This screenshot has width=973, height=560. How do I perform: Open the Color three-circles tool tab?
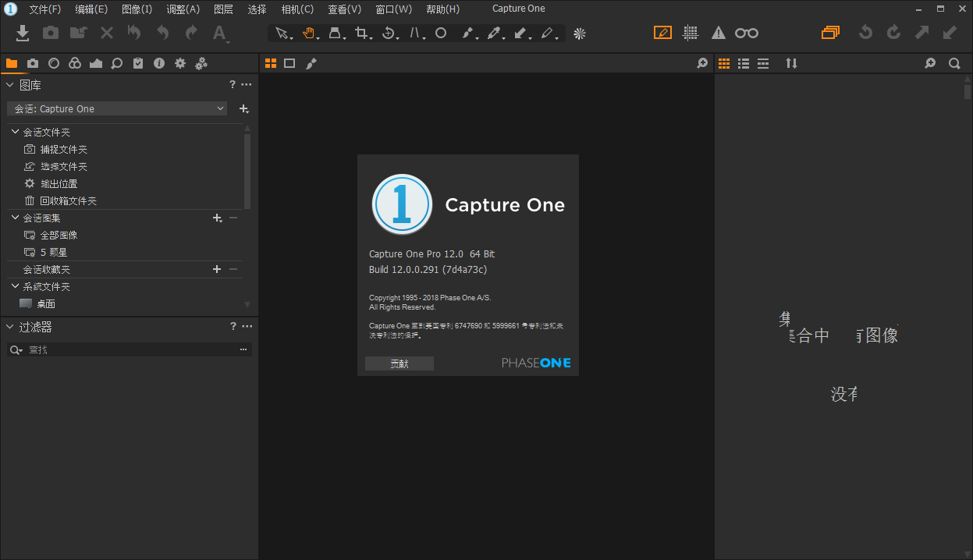pos(75,63)
